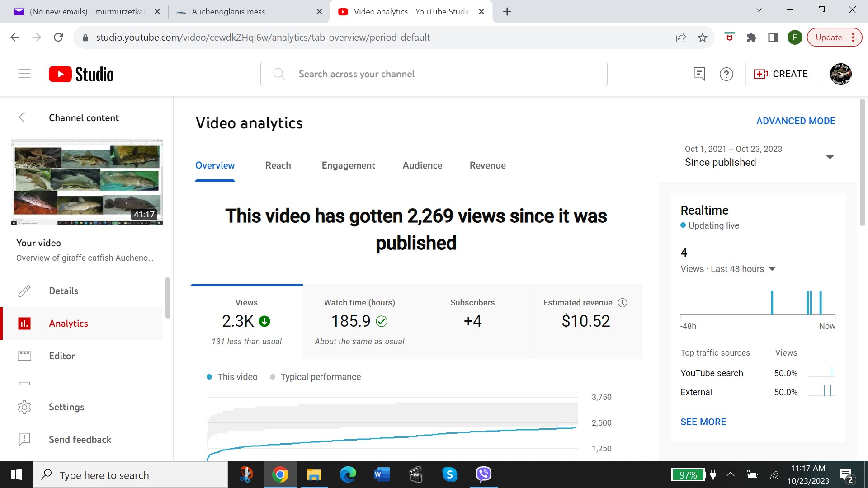Click the External traffic source row
The image size is (868, 488).
(x=758, y=392)
